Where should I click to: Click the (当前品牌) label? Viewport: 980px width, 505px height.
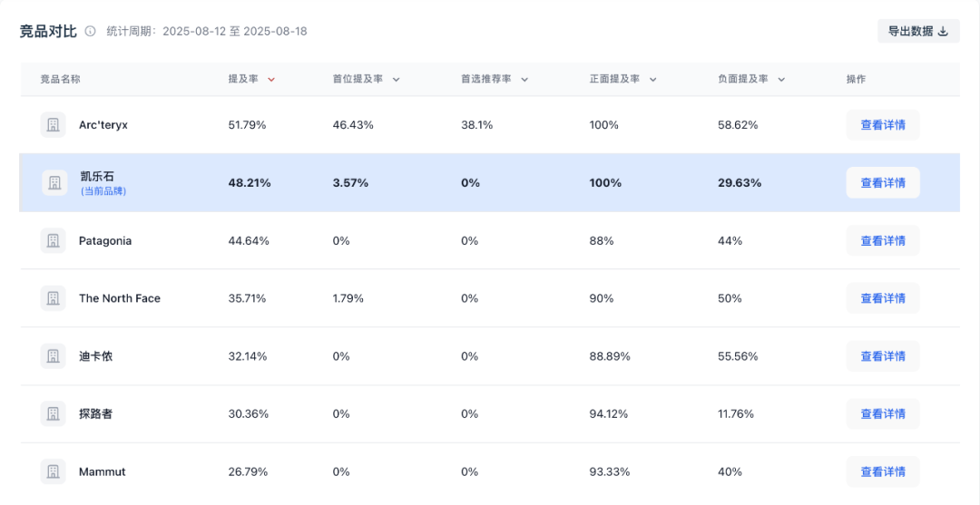[103, 191]
